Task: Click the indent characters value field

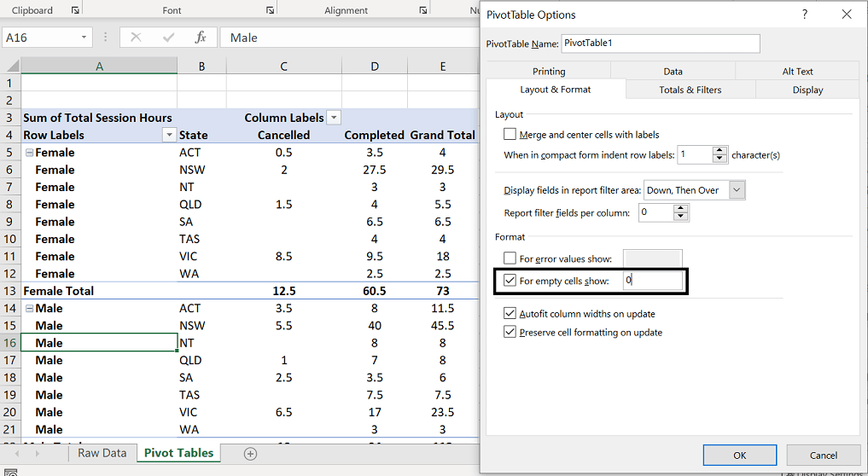Action: click(695, 155)
